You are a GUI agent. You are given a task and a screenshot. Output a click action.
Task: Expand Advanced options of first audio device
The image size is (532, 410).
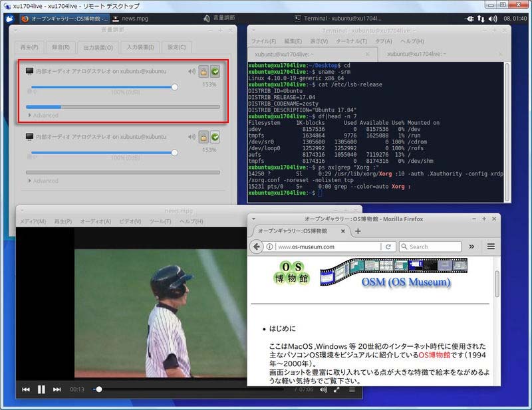[x=43, y=116]
